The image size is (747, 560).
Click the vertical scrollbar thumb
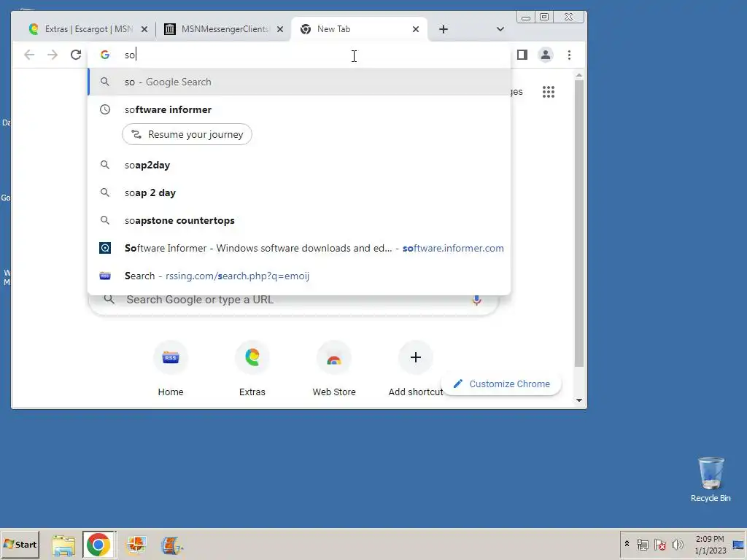(578, 223)
